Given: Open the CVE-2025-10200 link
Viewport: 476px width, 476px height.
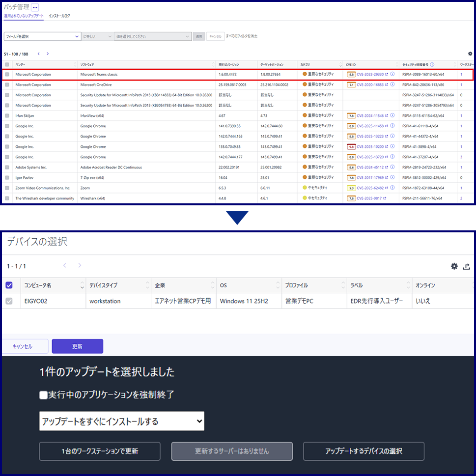Looking at the screenshot, I should tap(370, 146).
